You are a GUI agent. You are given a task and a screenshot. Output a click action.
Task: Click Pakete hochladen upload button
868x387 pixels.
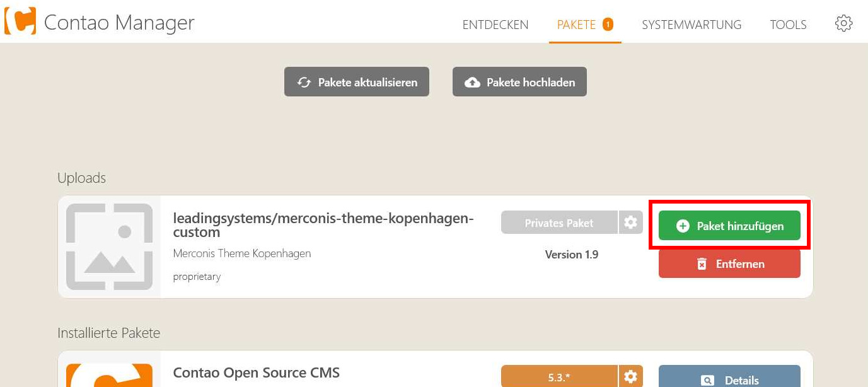pyautogui.click(x=519, y=82)
